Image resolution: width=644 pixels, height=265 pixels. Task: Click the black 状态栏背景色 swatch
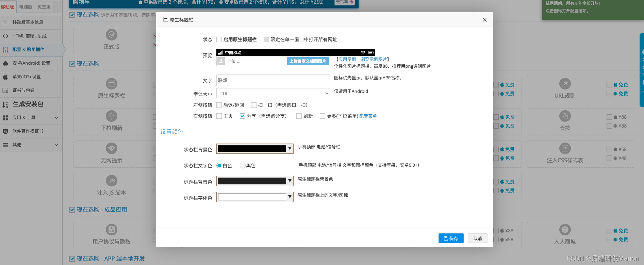(x=252, y=149)
